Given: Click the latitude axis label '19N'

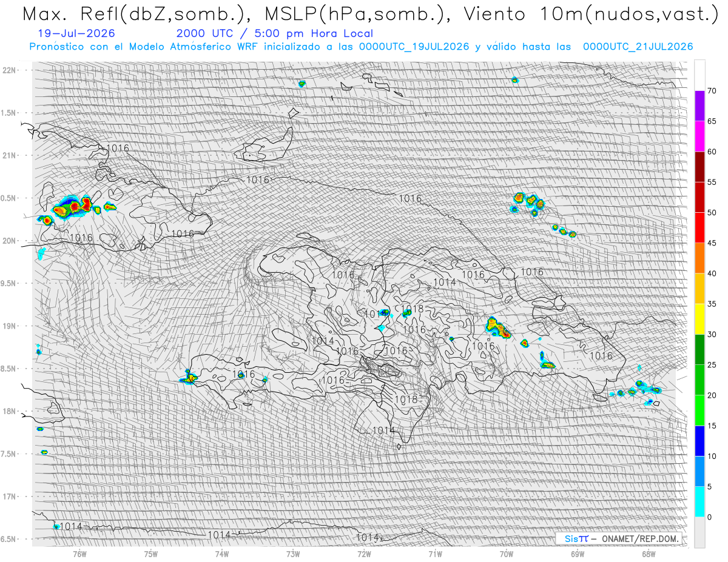Looking at the screenshot, I should click(x=9, y=326).
